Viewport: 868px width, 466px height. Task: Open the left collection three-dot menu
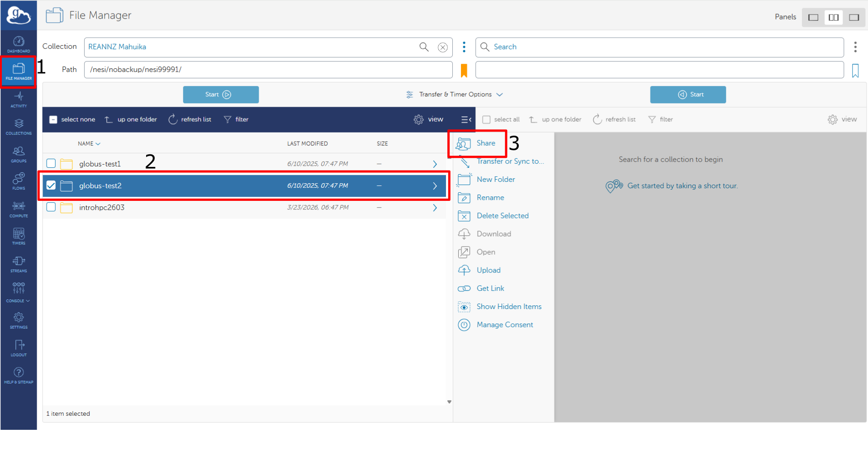pyautogui.click(x=464, y=47)
